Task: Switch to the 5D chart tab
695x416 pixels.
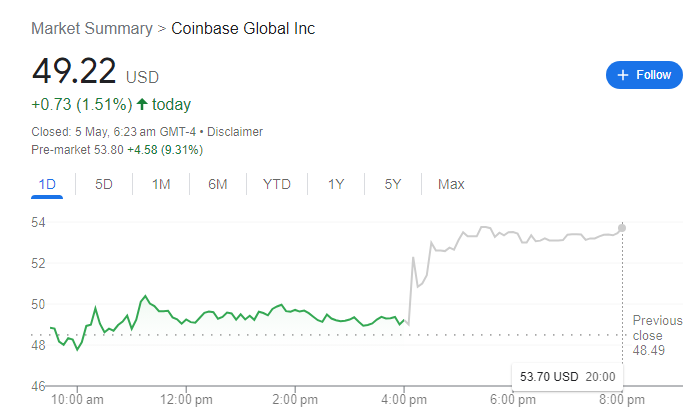Action: click(104, 184)
